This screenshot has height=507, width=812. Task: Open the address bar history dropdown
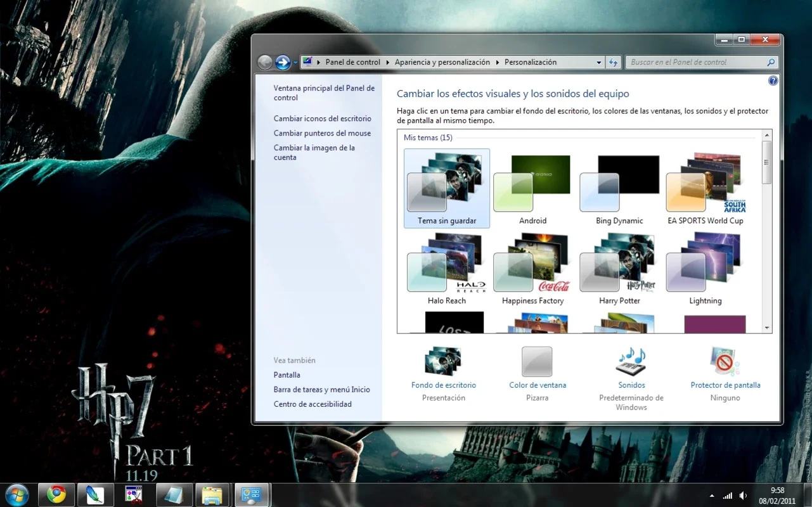point(599,62)
